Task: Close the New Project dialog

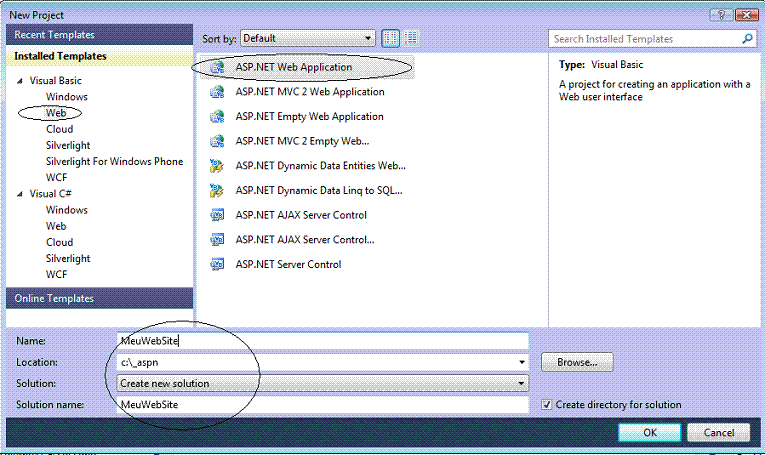Action: 746,15
